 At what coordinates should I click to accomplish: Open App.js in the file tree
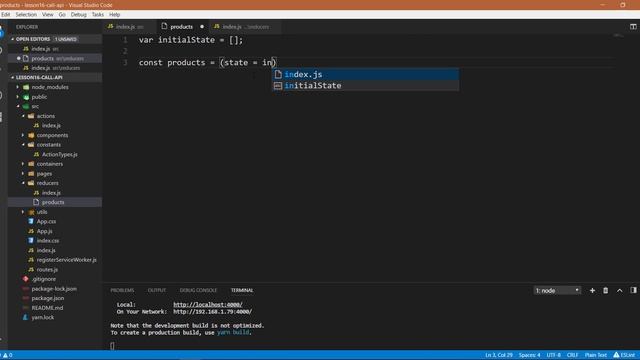44,231
